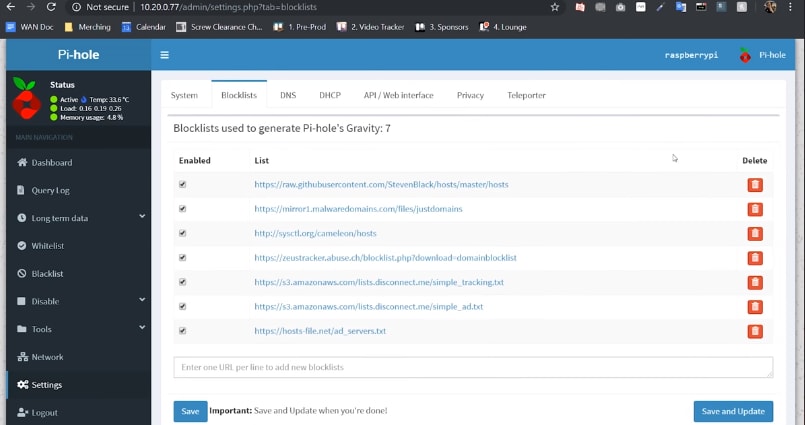Screen dimensions: 805x425
Task: Open the Merching bookmark folder
Action: point(87,27)
